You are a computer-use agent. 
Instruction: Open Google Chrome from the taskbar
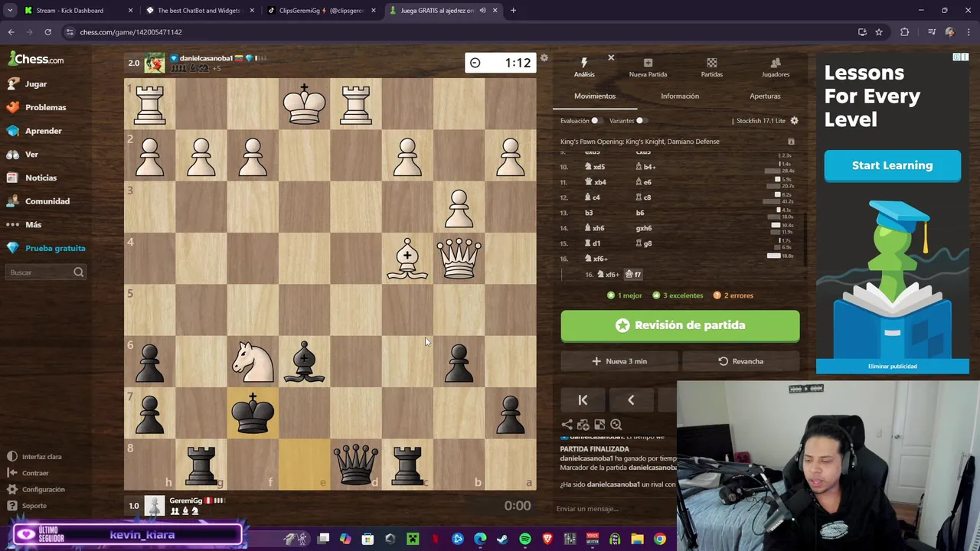tap(660, 540)
